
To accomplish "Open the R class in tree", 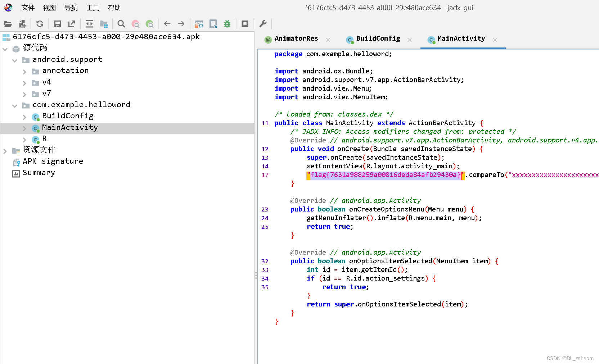I will (x=44, y=138).
